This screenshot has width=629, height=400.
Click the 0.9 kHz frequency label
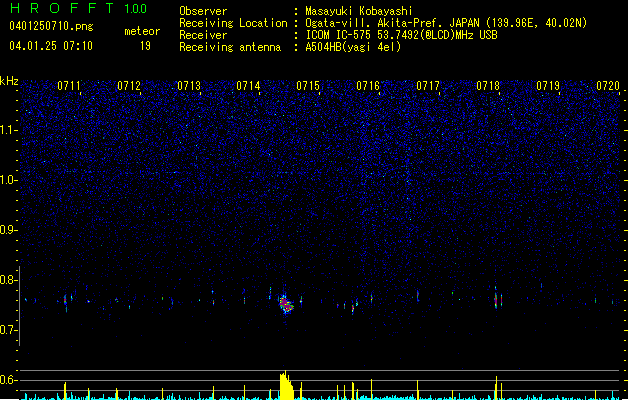click(x=9, y=229)
